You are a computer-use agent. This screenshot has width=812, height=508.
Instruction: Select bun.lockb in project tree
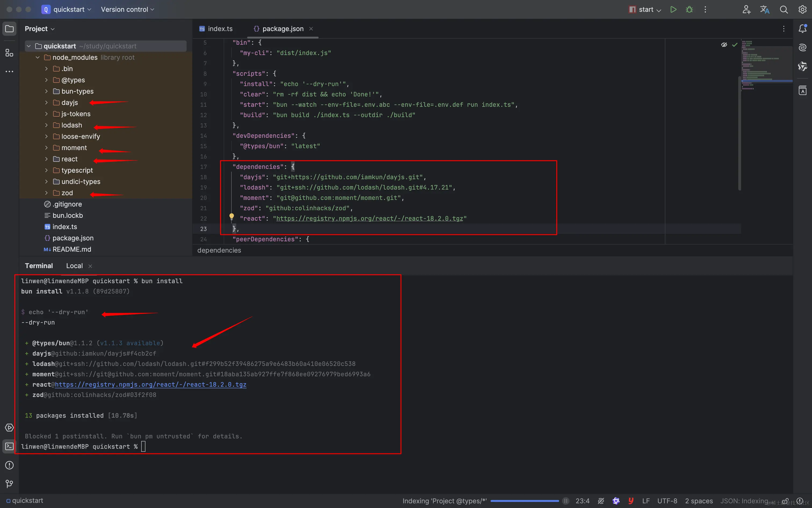tap(67, 215)
